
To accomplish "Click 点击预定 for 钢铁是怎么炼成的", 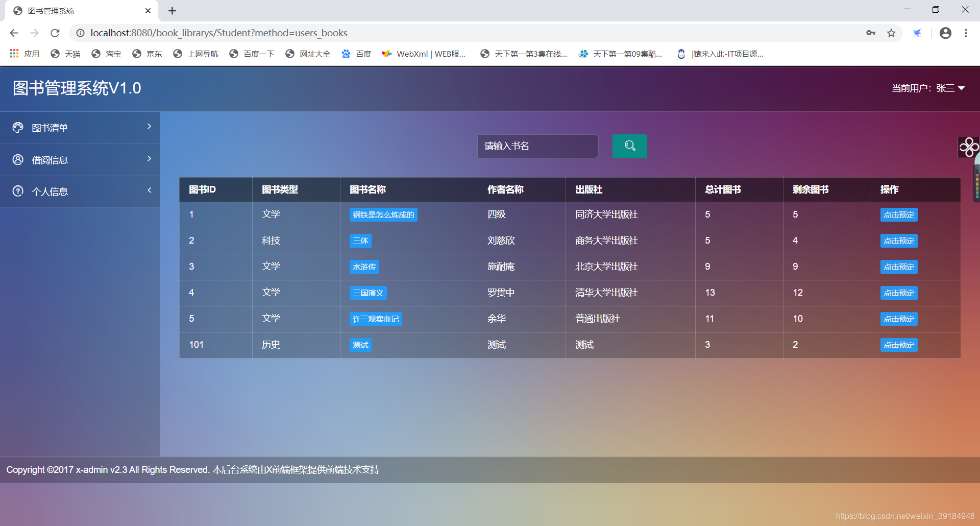I will 899,215.
